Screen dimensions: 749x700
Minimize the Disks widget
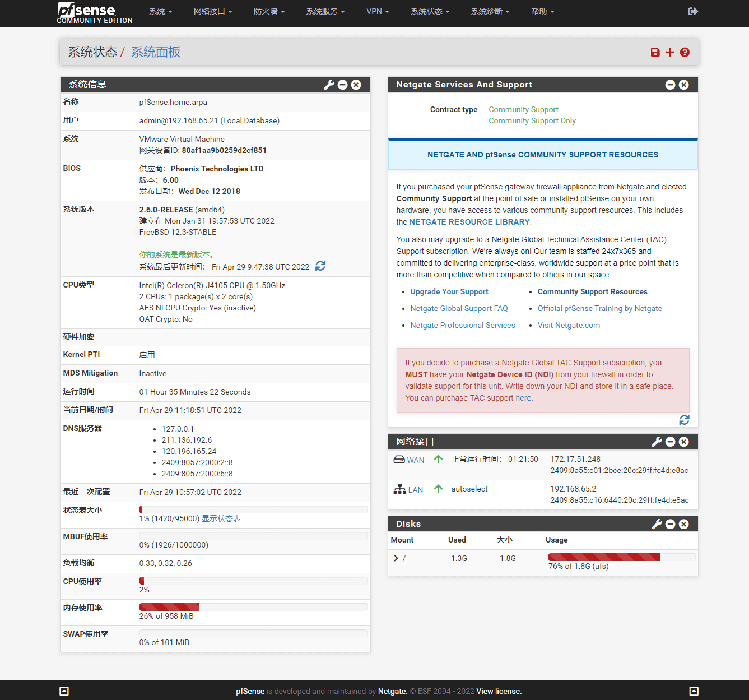click(x=670, y=524)
